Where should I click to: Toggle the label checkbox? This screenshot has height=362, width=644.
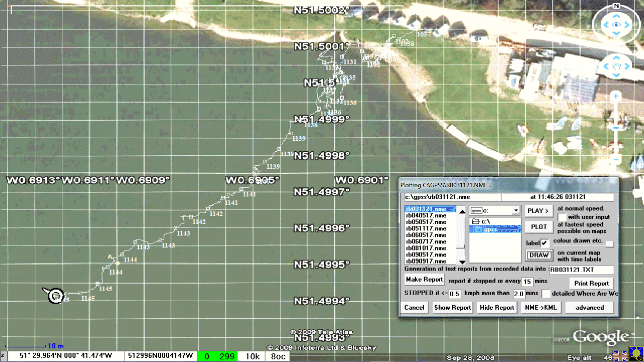[x=544, y=243]
